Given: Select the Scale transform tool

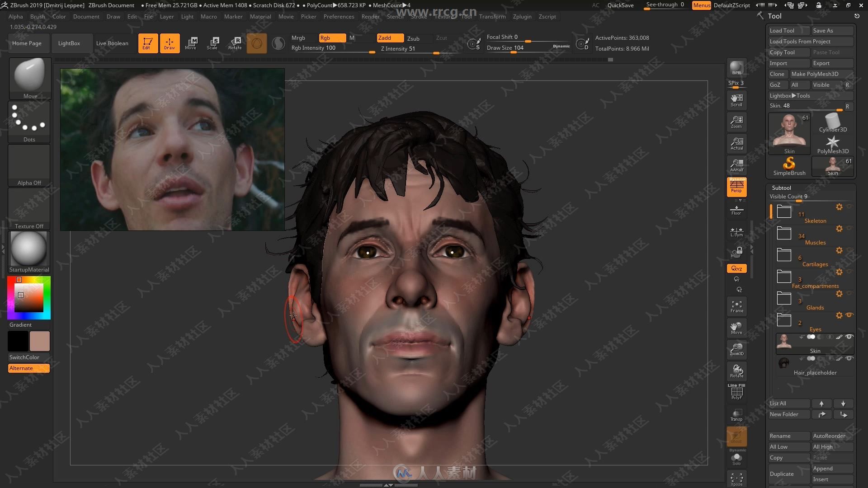Looking at the screenshot, I should 212,43.
